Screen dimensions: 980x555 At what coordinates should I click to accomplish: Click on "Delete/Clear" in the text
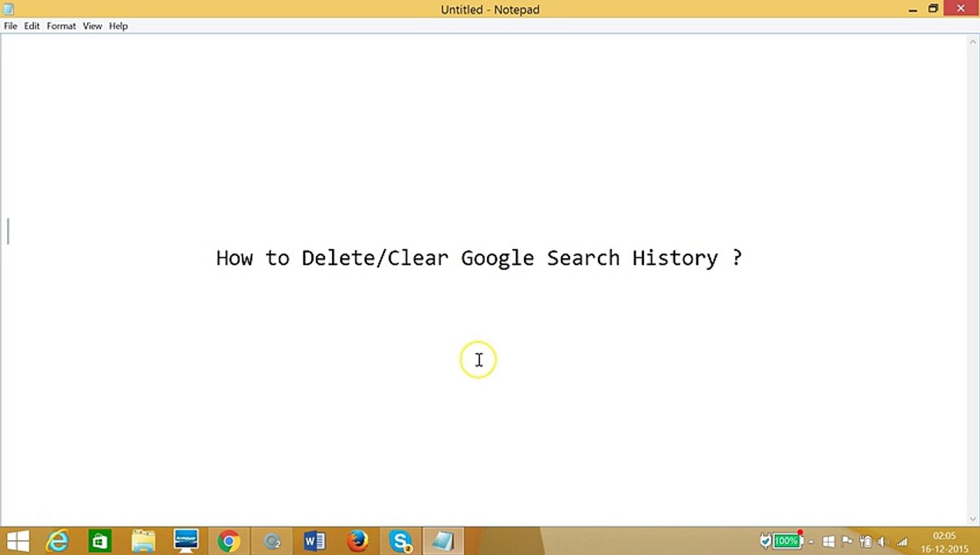(x=374, y=258)
